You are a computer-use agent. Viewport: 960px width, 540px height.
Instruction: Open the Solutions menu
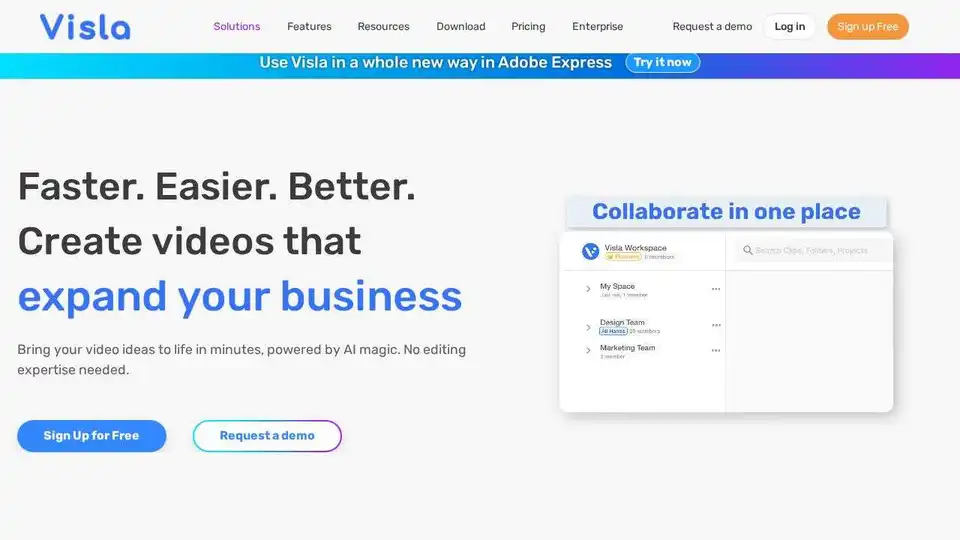point(237,26)
